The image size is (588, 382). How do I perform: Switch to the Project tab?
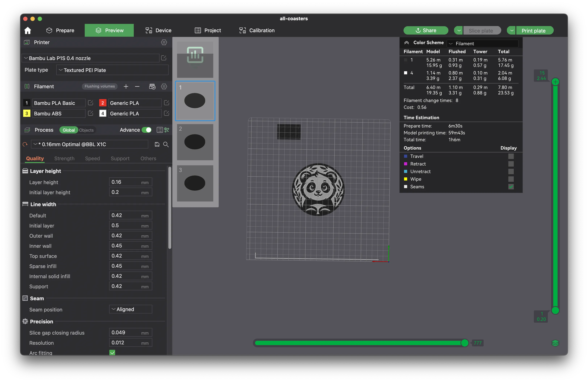tap(208, 30)
